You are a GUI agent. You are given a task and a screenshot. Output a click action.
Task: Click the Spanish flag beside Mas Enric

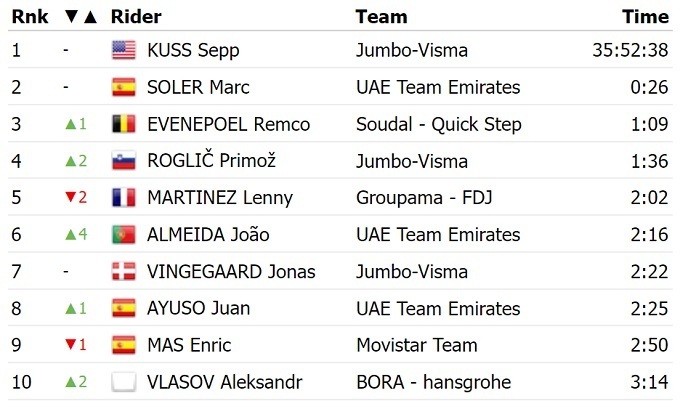[x=123, y=345]
